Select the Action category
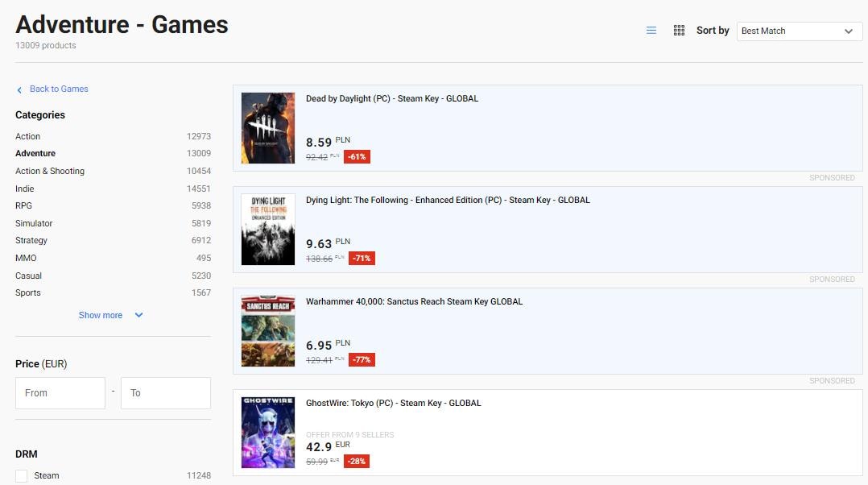 pos(28,136)
